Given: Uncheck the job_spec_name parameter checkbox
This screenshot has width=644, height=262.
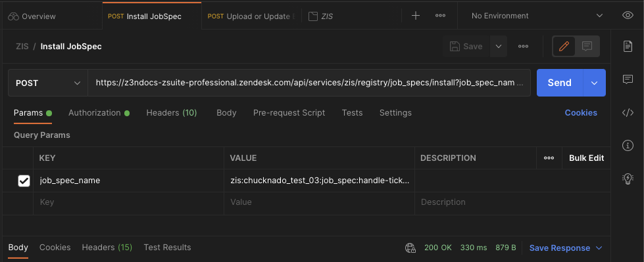Looking at the screenshot, I should tap(24, 181).
